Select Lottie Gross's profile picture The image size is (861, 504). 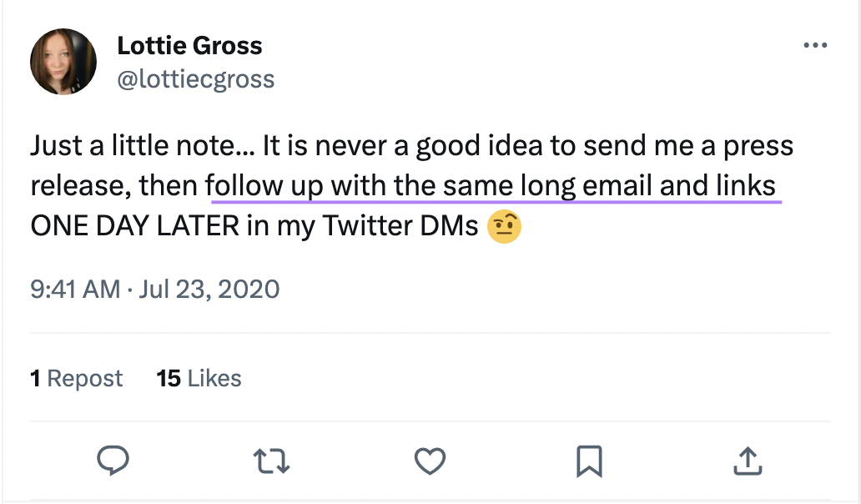[63, 62]
